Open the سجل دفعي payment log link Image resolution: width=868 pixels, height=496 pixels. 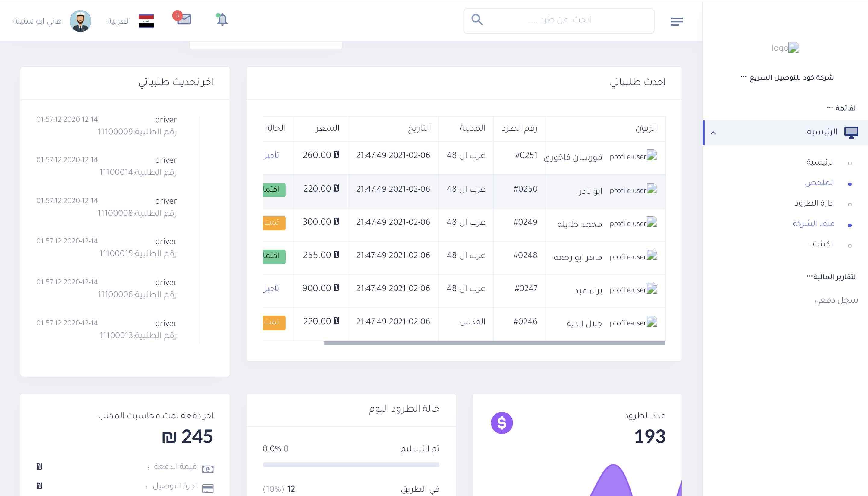coord(836,300)
